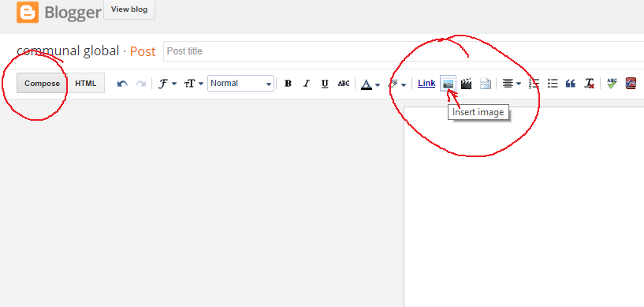Screen dimensions: 644x307
Task: Apply blockquote formatting
Action: (570, 84)
